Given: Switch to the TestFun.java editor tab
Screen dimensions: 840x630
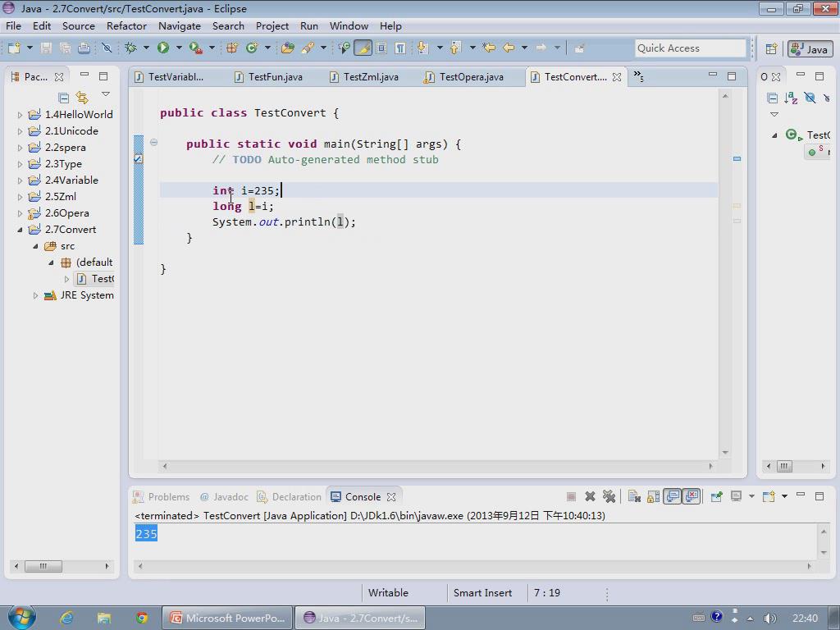Looking at the screenshot, I should [269, 76].
